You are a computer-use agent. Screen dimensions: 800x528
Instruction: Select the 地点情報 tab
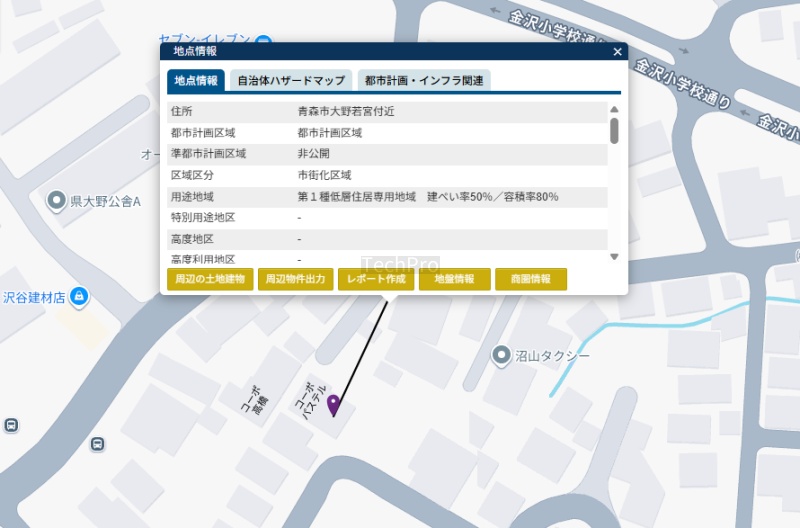coord(196,81)
